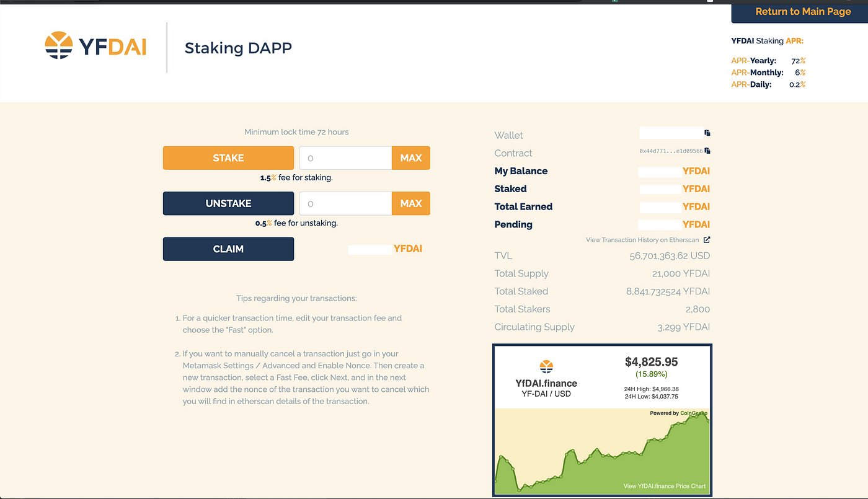Click the Total Earned label

[x=523, y=207]
